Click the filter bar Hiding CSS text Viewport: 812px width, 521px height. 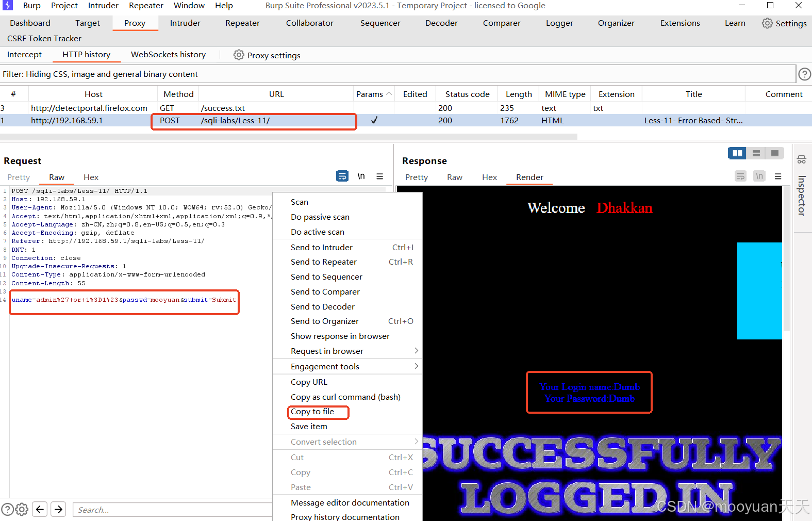point(100,74)
